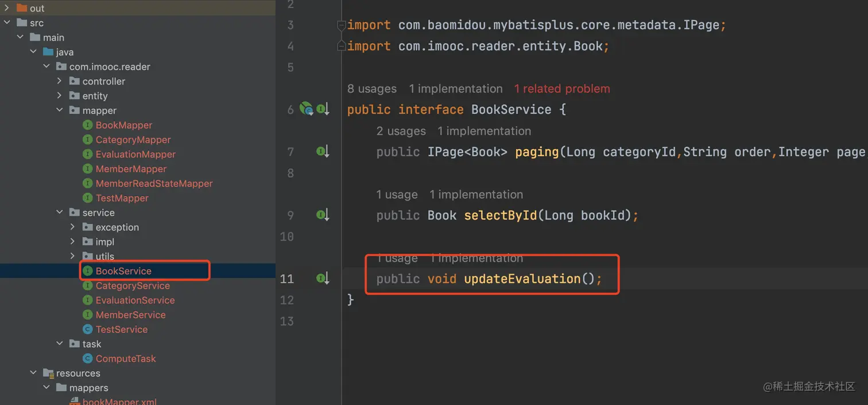The height and width of the screenshot is (405, 868).
Task: Collapse the mapper package
Action: coord(60,110)
